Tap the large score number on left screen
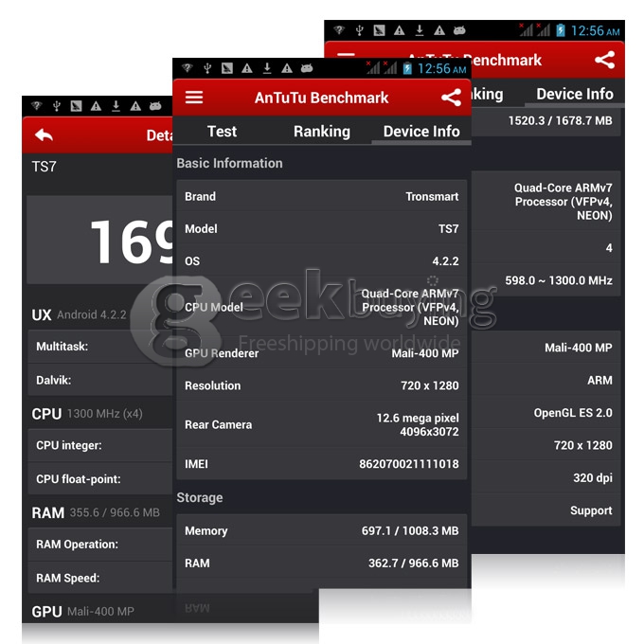The height and width of the screenshot is (644, 644). 132,241
